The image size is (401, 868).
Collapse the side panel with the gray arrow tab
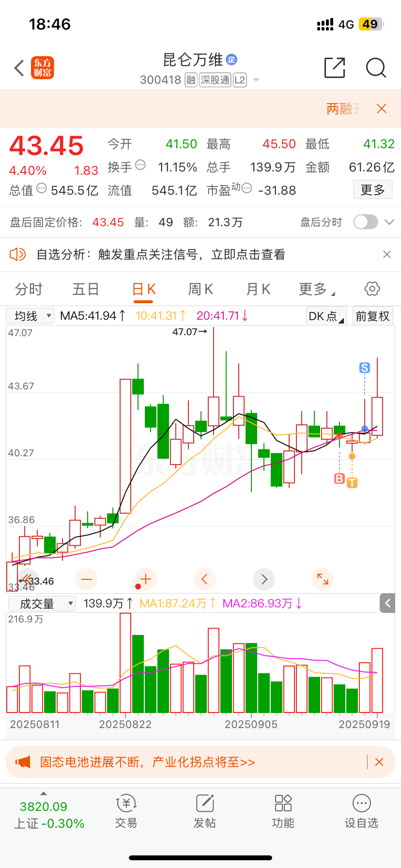pos(387,603)
